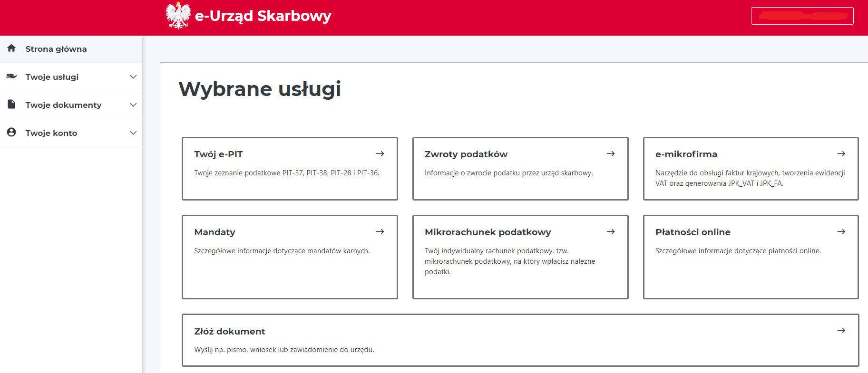Screen dimensions: 868x373
Task: Click the arrow icon on e-mikrofirma card
Action: [x=841, y=153]
